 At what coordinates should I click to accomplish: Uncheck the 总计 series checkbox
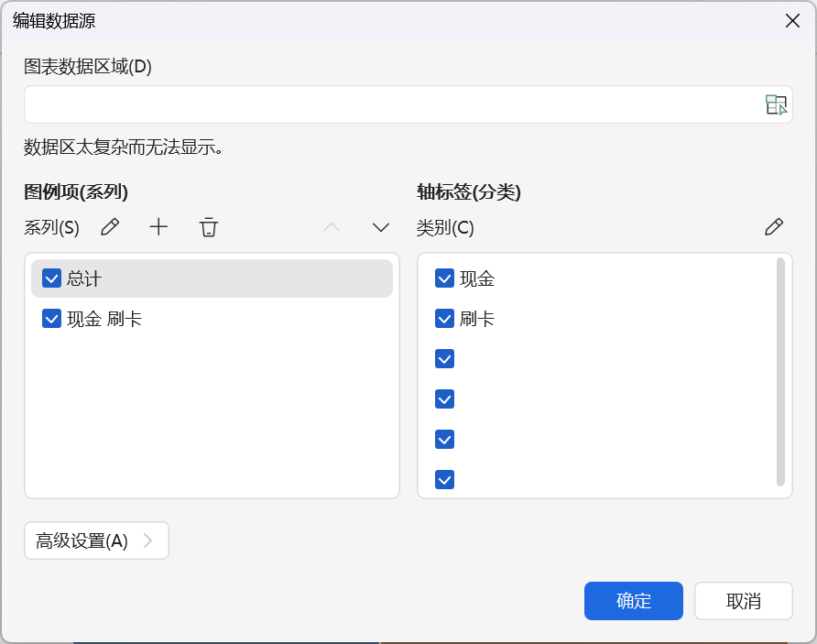click(x=51, y=278)
